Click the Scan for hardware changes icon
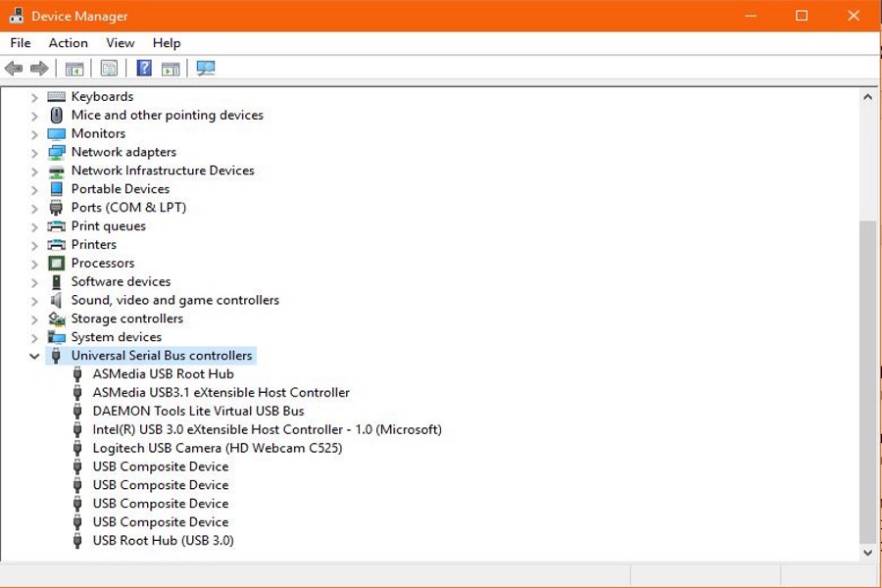This screenshot has height=588, width=882. (x=205, y=67)
